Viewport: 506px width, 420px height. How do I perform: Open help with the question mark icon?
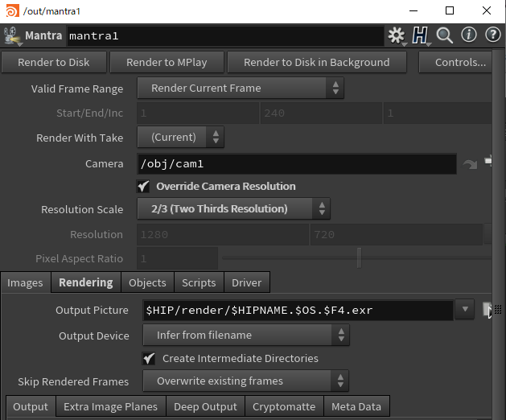[x=492, y=35]
